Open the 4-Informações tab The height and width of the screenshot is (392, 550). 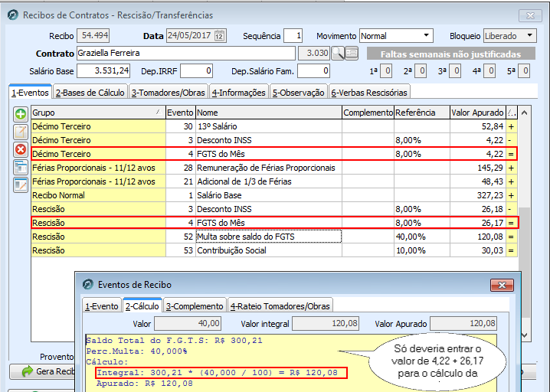[239, 93]
